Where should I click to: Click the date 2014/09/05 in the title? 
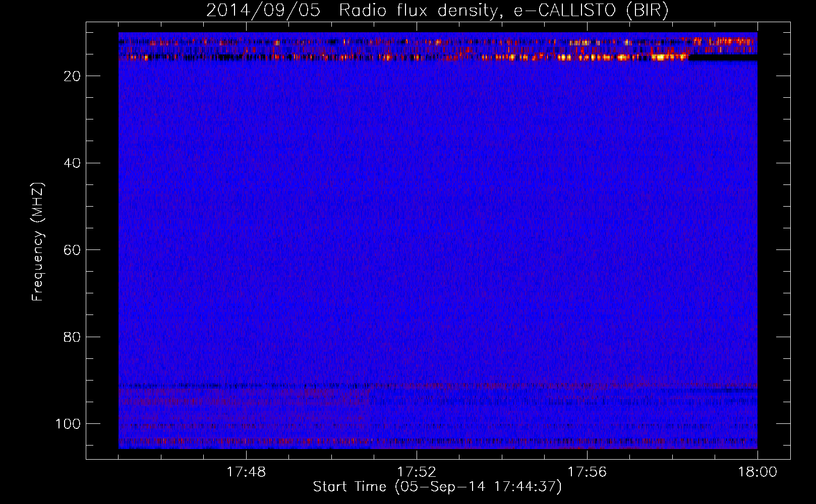pyautogui.click(x=263, y=10)
